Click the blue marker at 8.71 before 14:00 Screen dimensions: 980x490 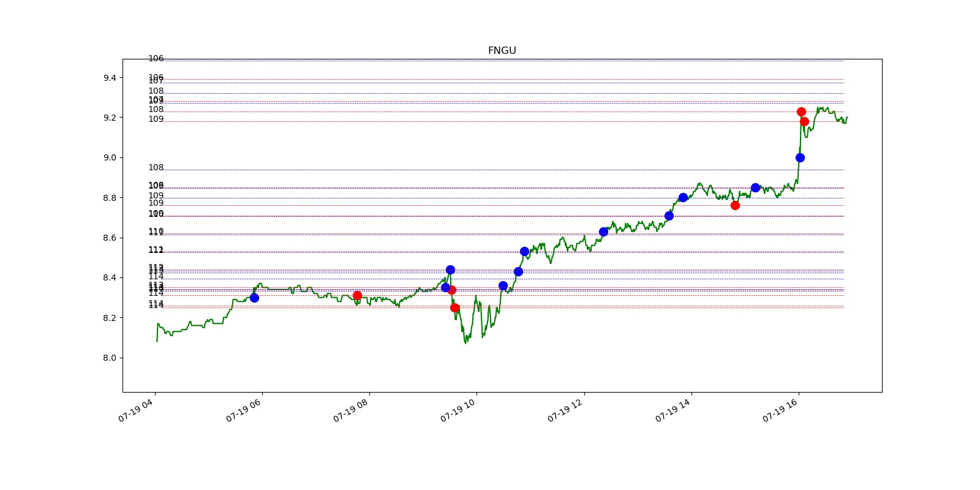[x=669, y=216]
